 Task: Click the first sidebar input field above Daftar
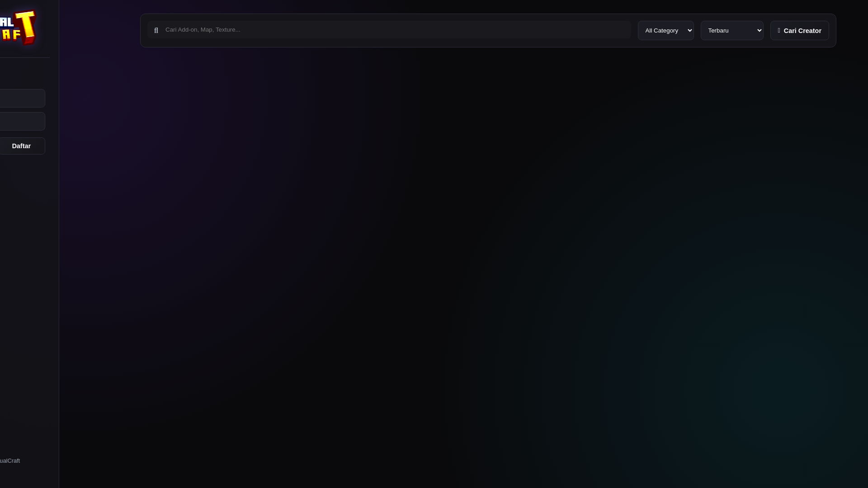pyautogui.click(x=22, y=98)
